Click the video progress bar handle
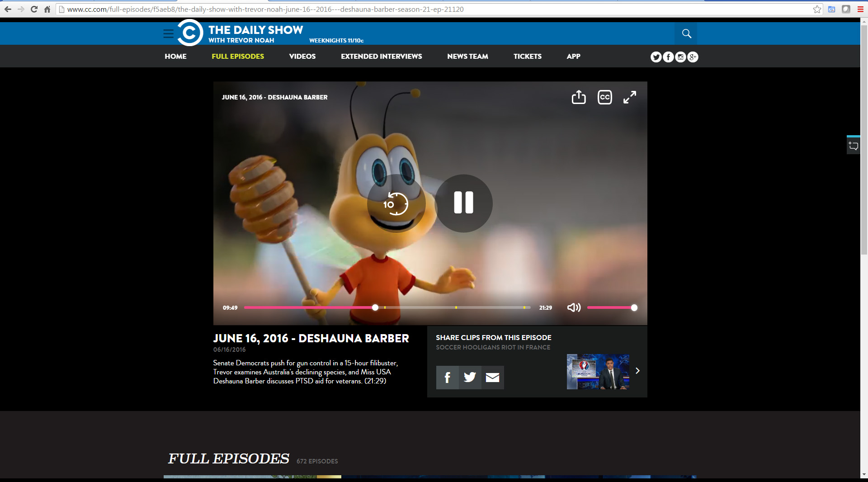The width and height of the screenshot is (868, 482). [x=375, y=307]
